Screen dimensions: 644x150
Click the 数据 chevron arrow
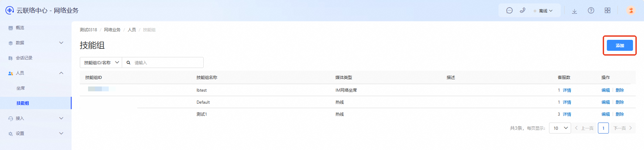coord(61,43)
